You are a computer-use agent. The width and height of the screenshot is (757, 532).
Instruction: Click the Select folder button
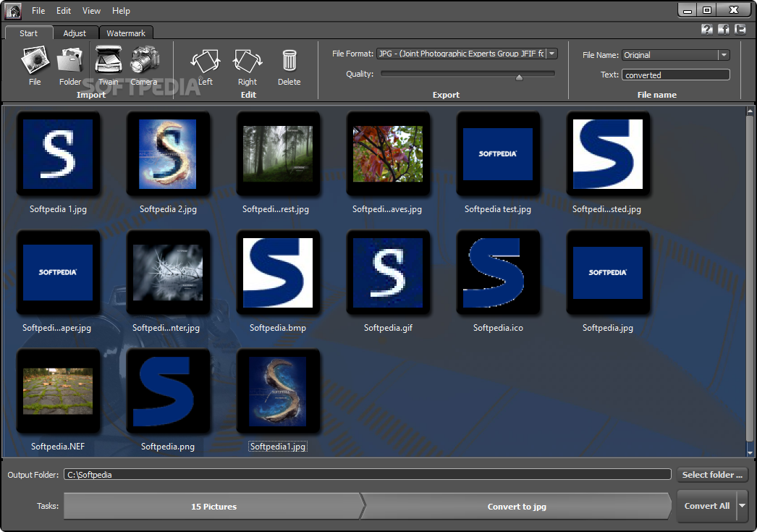[x=712, y=475]
